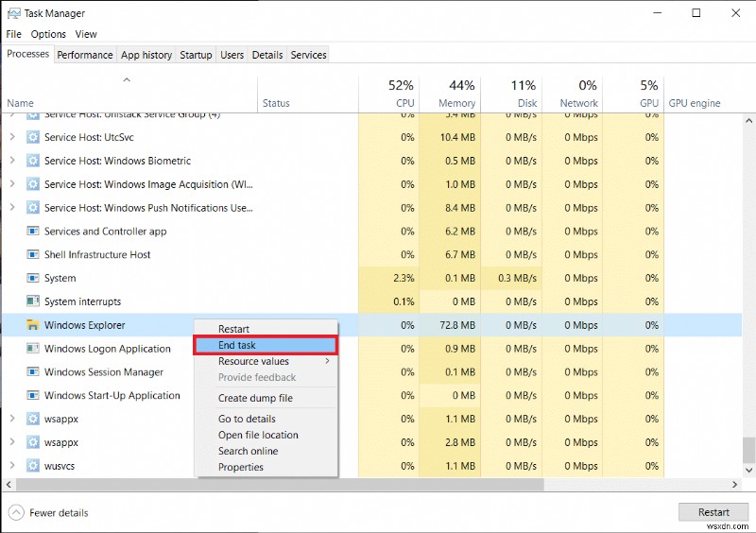Click the Task Manager title bar icon
Viewport: 756px width, 533px height.
[x=13, y=13]
